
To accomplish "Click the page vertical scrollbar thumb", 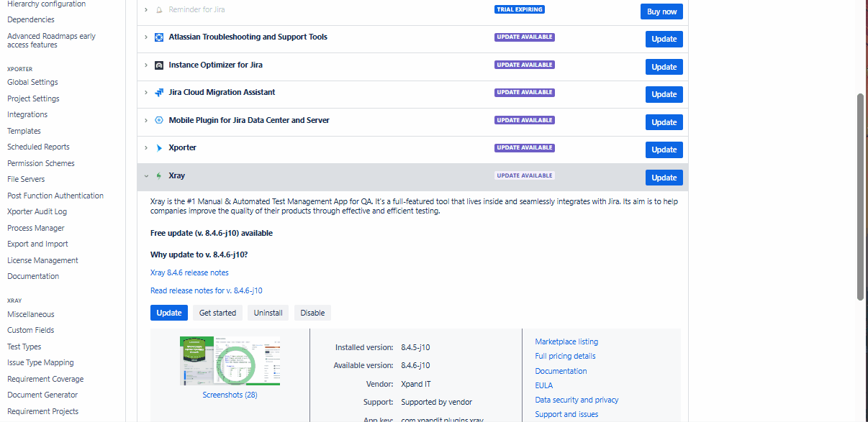I will 860,196.
